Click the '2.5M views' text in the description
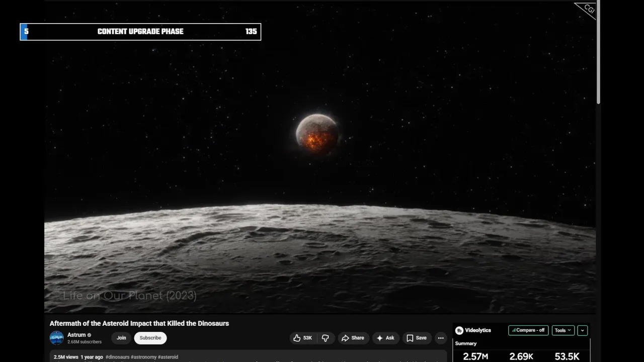Image resolution: width=644 pixels, height=362 pixels. [66, 357]
